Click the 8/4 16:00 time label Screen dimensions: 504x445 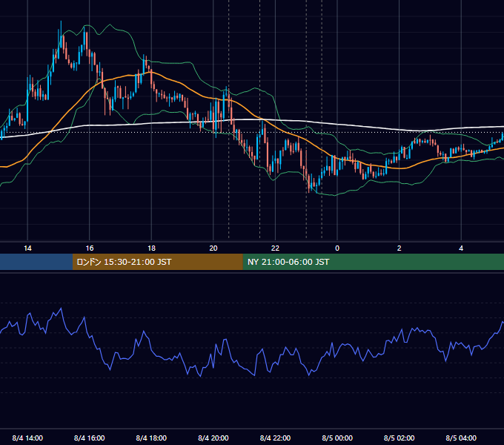click(90, 438)
